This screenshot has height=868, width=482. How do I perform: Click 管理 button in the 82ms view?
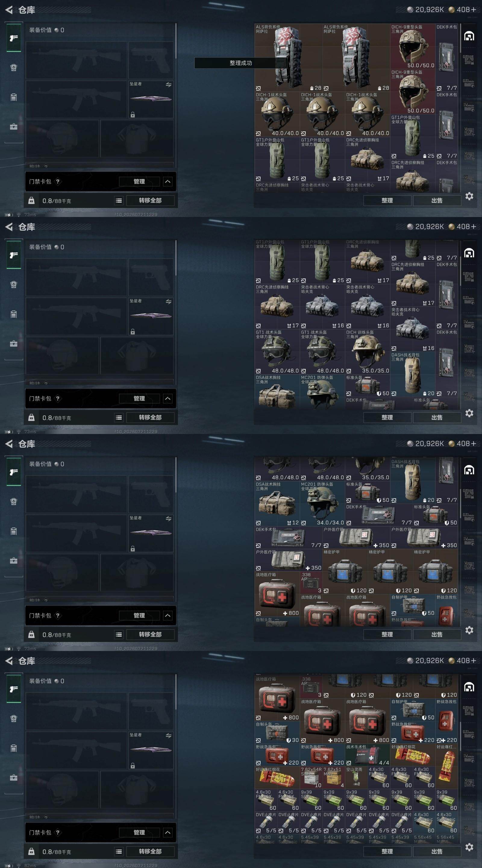point(139,833)
